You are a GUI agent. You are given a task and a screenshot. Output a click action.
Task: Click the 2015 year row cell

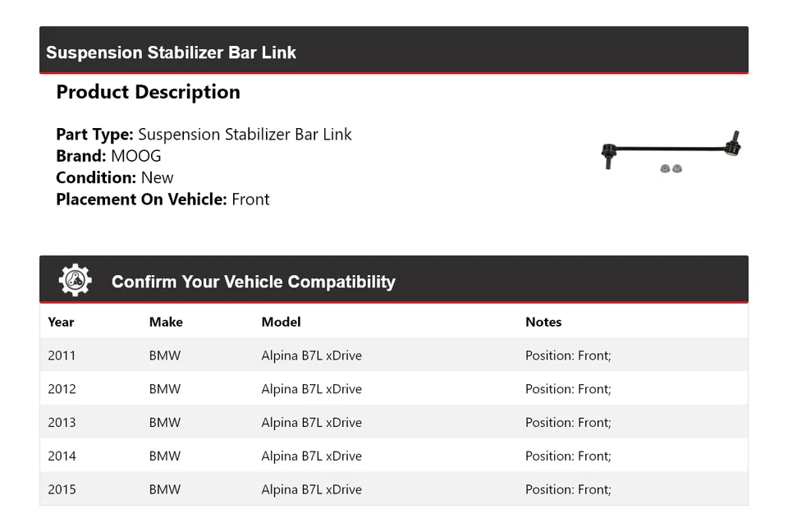coord(62,490)
